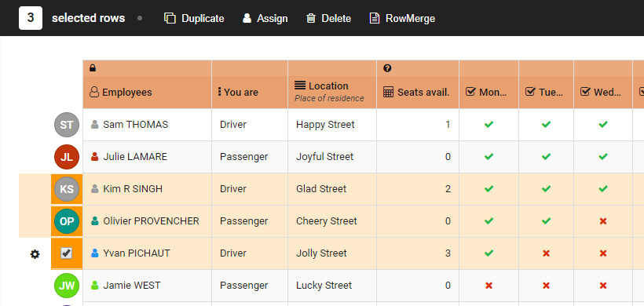Toggle Monday checkmark for Sam THOMAS
Screen dimensions: 644x306
(x=488, y=124)
